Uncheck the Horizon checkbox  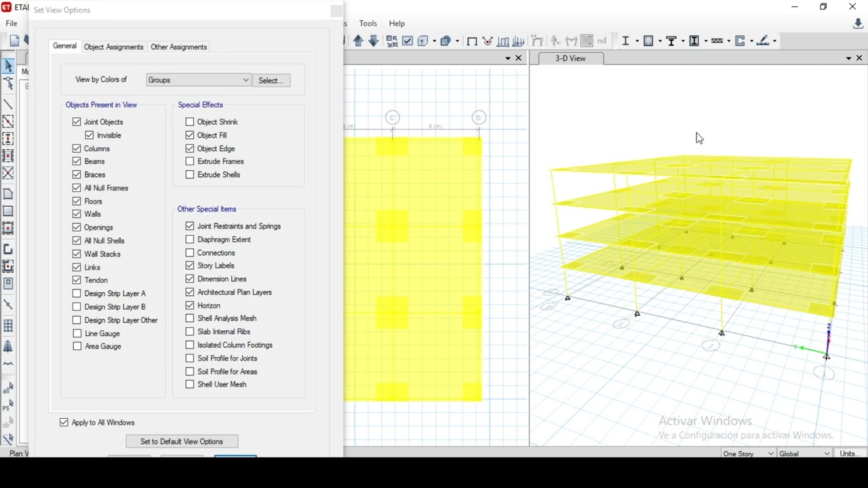click(190, 306)
